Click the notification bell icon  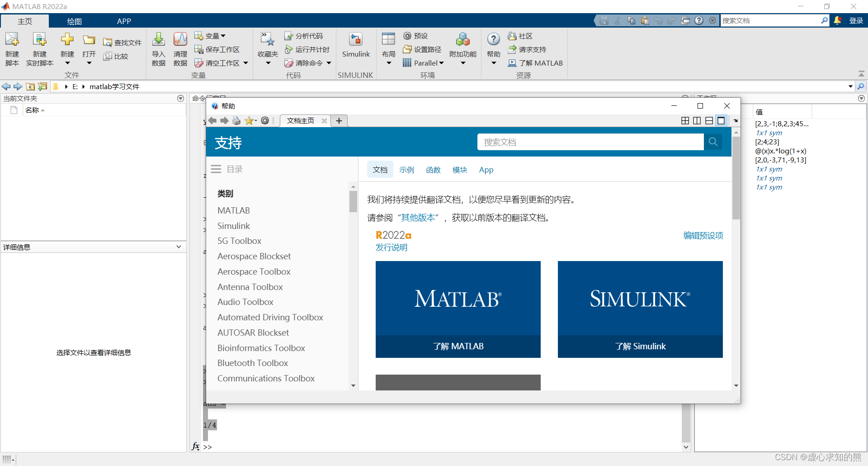point(837,20)
